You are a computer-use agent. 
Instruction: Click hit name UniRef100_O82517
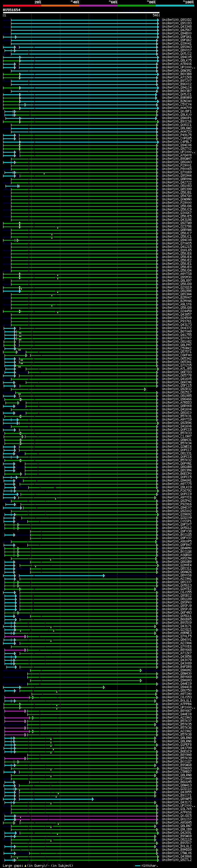[177, 393]
